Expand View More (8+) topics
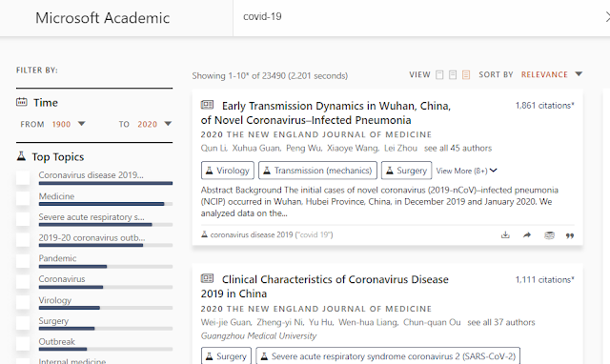The height and width of the screenshot is (364, 610). pyautogui.click(x=466, y=171)
